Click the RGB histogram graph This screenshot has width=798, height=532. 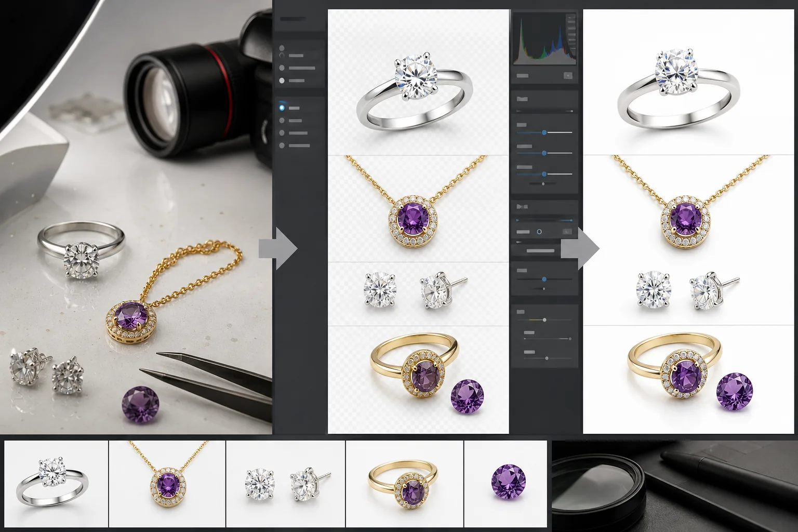tap(544, 39)
